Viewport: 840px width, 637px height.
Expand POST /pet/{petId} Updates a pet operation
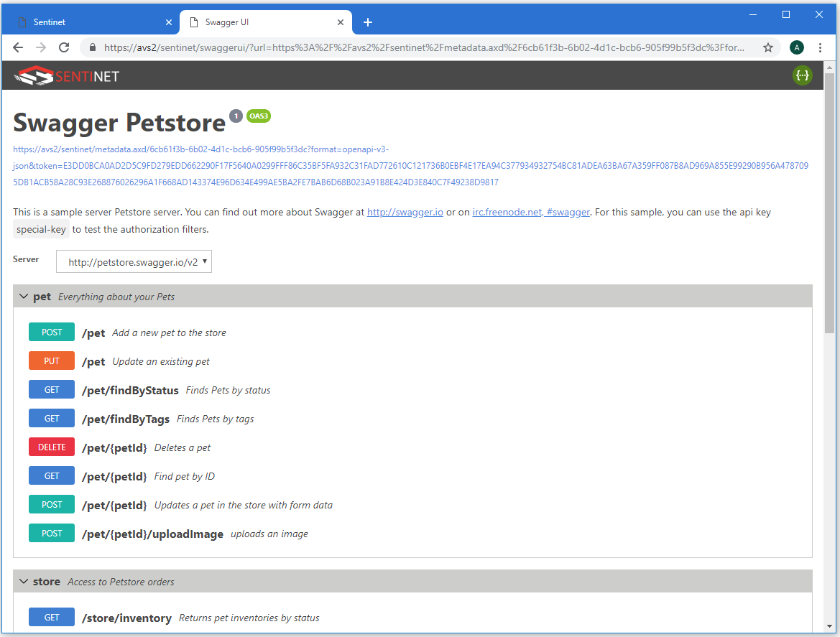pyautogui.click(x=412, y=505)
